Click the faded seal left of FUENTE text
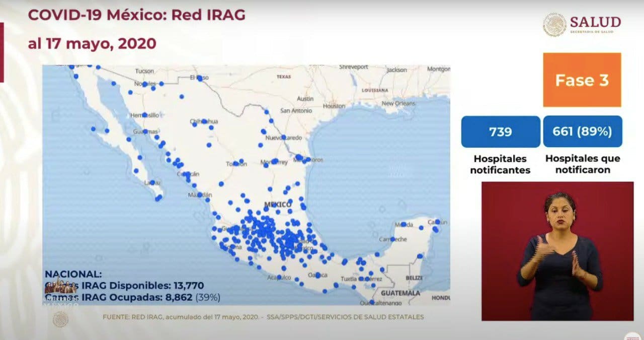This screenshot has width=644, height=340. [x=60, y=318]
